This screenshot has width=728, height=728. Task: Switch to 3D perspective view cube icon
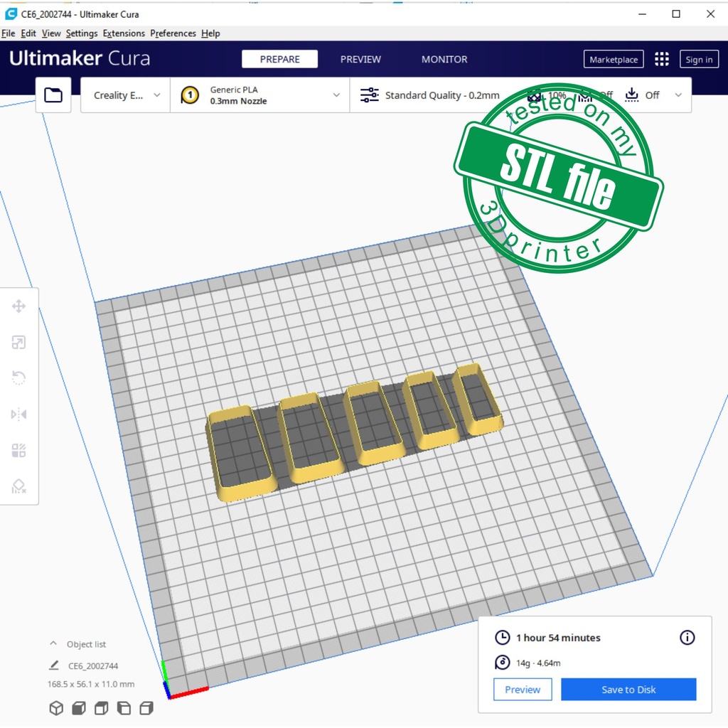coord(56,708)
